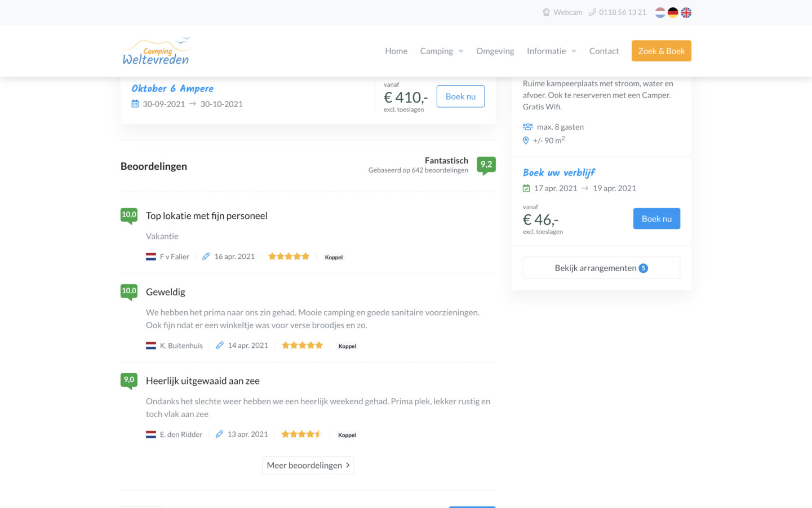
Task: Select the English UK flag icon
Action: (686, 12)
